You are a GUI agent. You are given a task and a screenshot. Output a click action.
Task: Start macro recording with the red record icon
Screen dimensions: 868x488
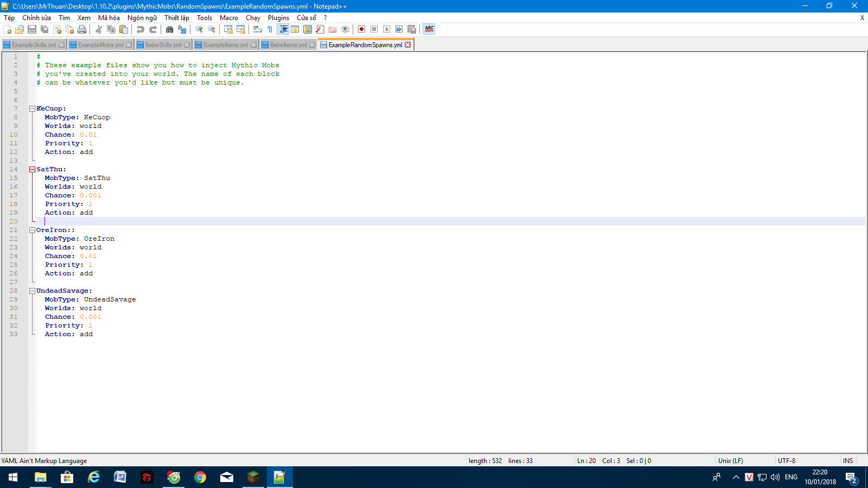pos(361,29)
